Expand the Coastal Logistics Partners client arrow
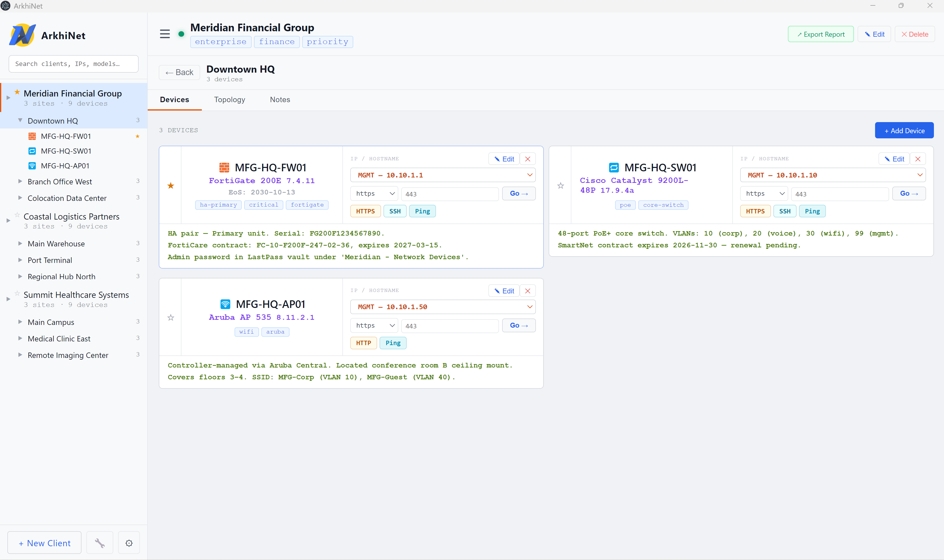Viewport: 944px width, 560px height. point(8,220)
